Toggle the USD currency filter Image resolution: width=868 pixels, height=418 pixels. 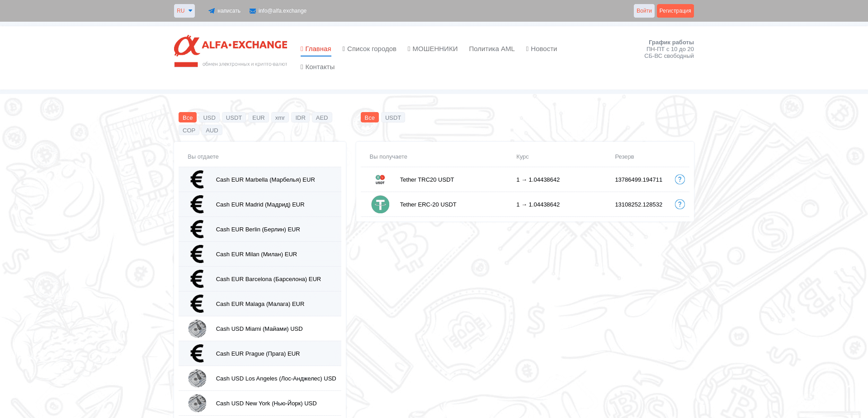click(x=209, y=117)
